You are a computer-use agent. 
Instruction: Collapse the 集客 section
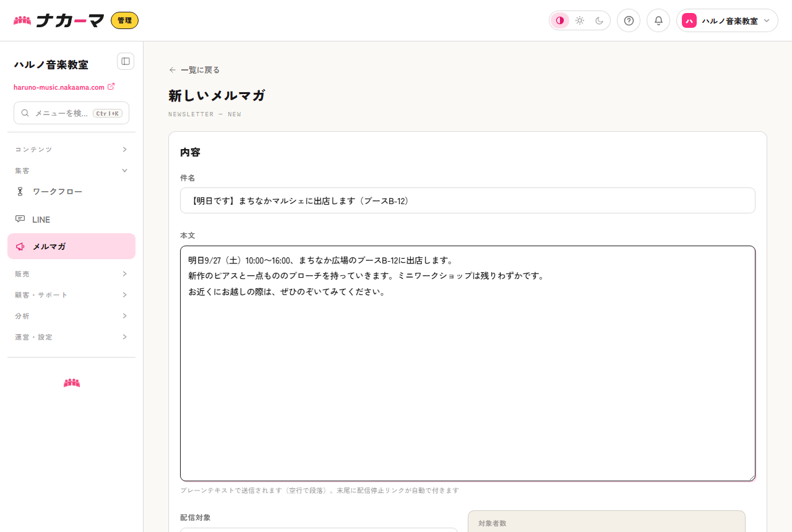click(71, 171)
